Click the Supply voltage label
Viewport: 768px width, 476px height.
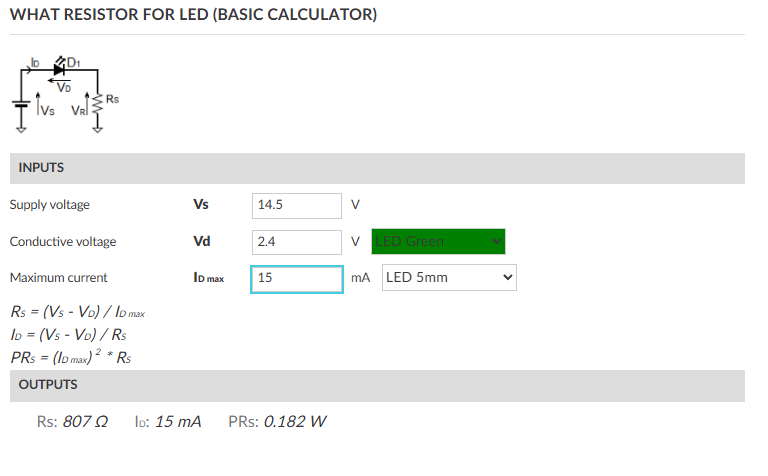coord(50,205)
